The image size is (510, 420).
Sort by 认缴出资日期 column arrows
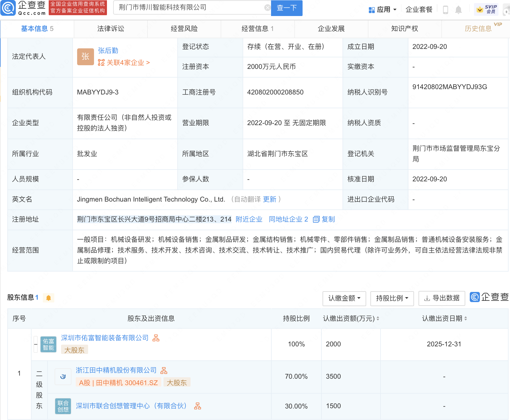coord(466,319)
